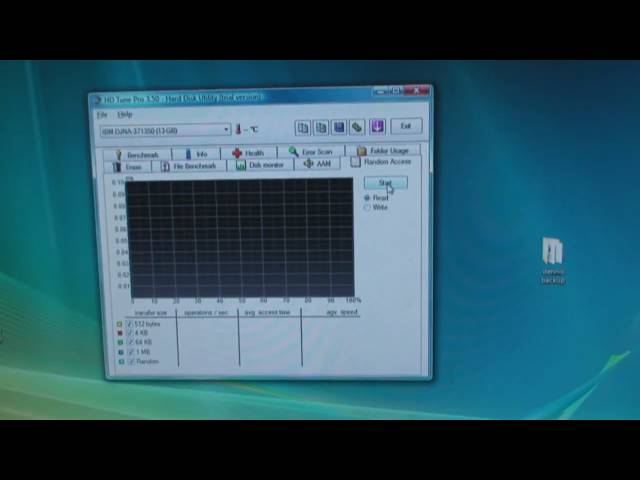Open the options toolbar icon
Image resolution: width=640 pixels, height=480 pixels.
[x=357, y=127]
